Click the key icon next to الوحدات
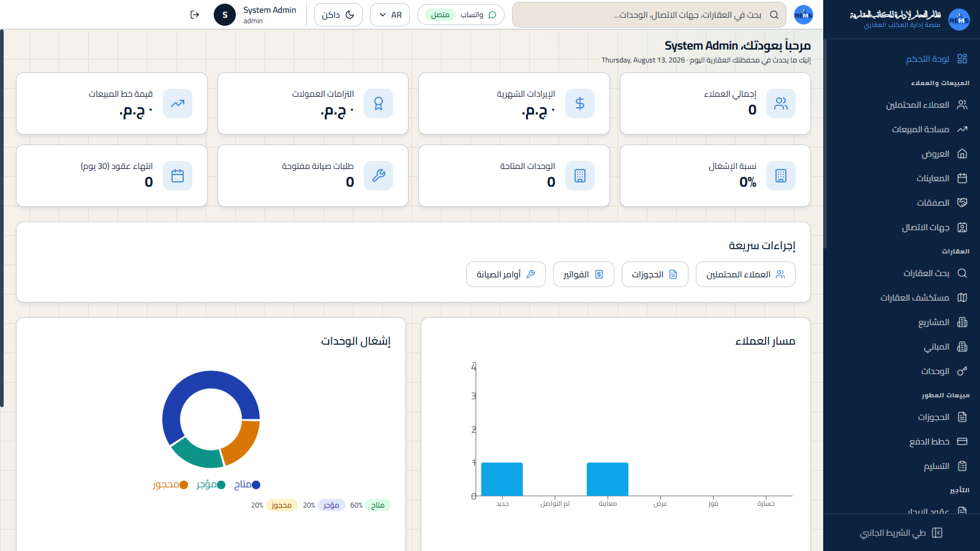The width and height of the screenshot is (980, 551). coord(962,371)
